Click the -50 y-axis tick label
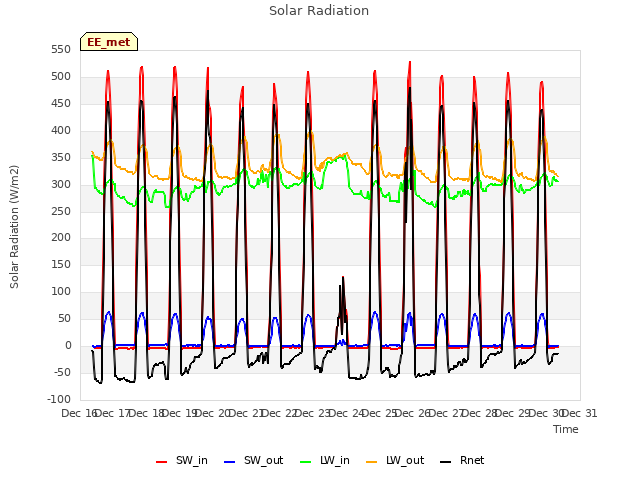 (x=62, y=372)
